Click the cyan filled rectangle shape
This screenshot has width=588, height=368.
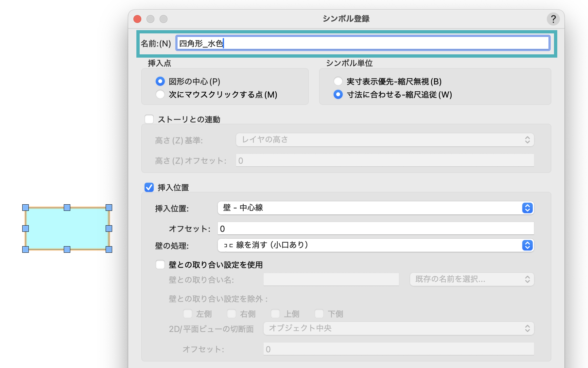click(67, 229)
